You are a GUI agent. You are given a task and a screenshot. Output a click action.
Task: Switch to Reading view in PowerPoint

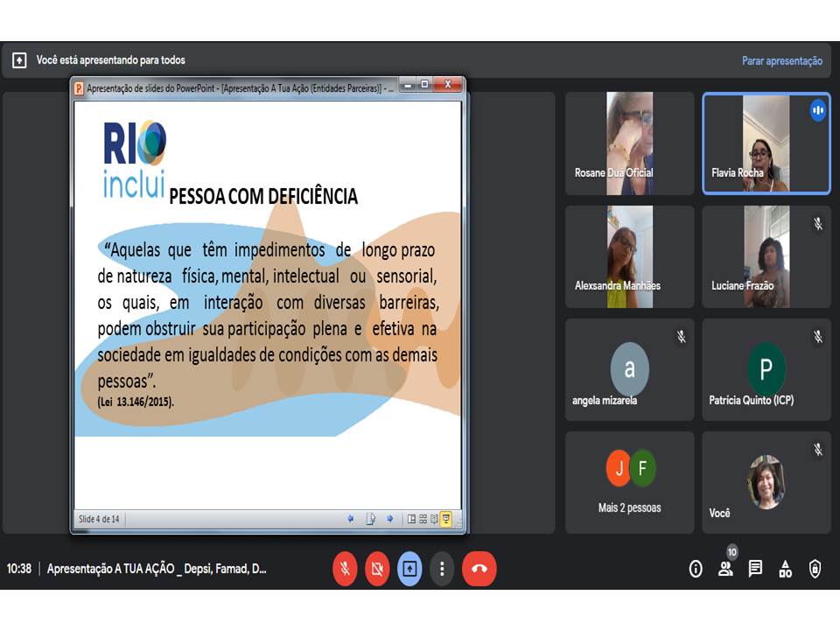pos(434,519)
